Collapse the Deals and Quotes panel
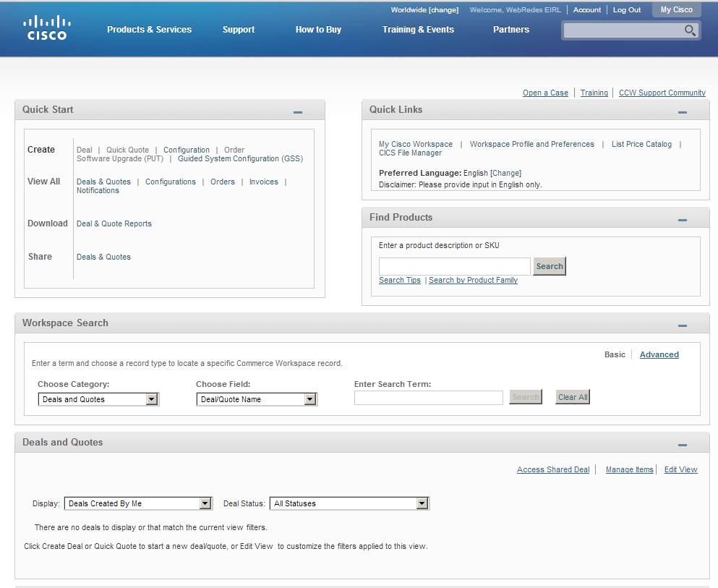Screen dimensions: 718x588 683,445
